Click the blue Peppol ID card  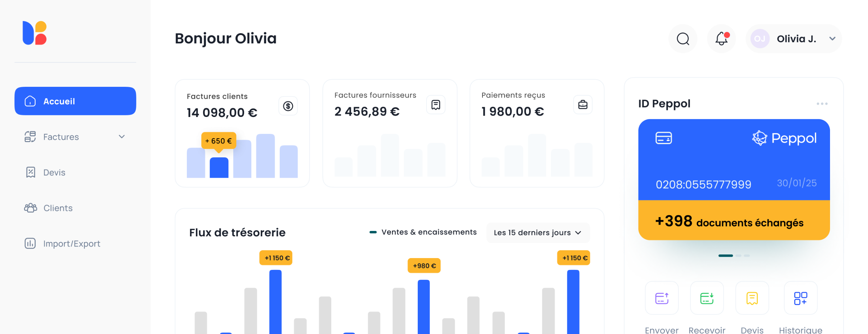pos(733,159)
